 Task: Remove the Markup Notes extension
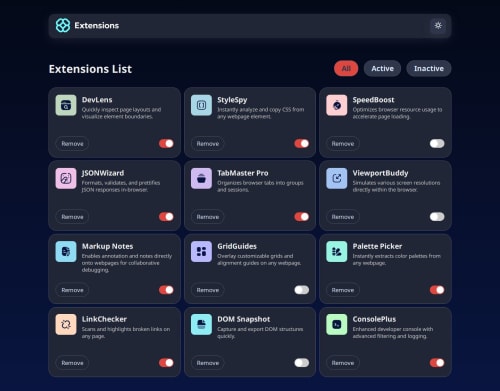click(x=72, y=290)
